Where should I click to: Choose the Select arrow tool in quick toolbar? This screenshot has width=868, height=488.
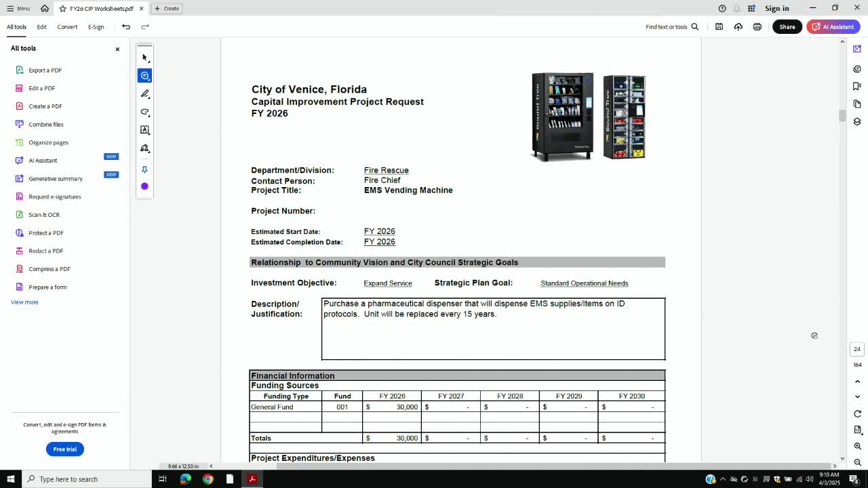(x=145, y=58)
